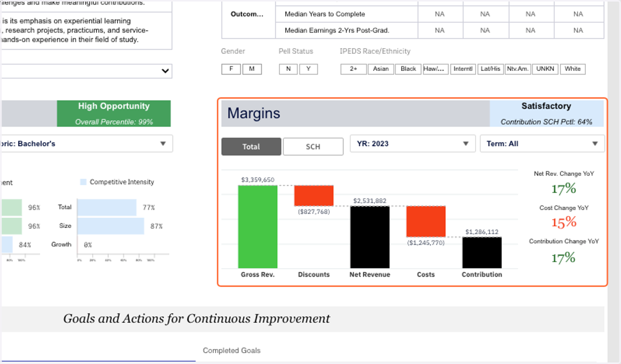This screenshot has width=621, height=364.
Task: Filter by Black race/ethnicity
Action: [408, 69]
